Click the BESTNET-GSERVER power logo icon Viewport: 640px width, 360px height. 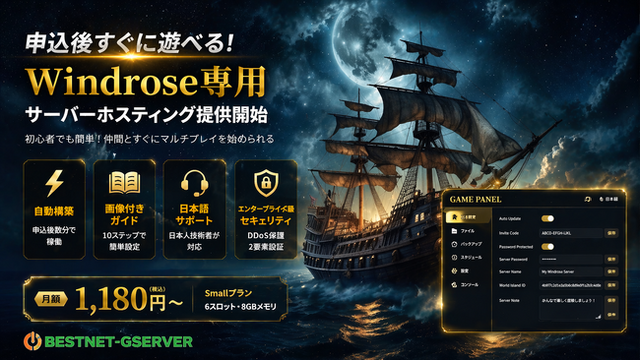32,341
